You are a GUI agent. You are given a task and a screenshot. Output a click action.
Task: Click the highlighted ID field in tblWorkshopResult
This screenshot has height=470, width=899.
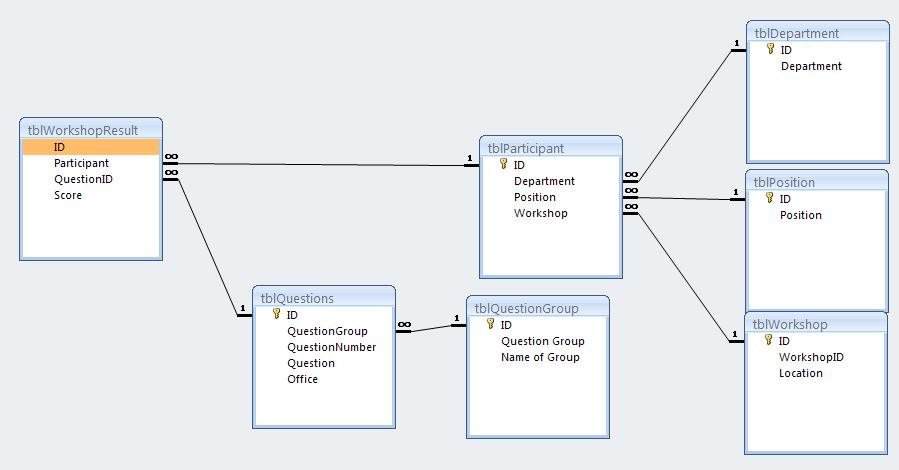coord(91,147)
